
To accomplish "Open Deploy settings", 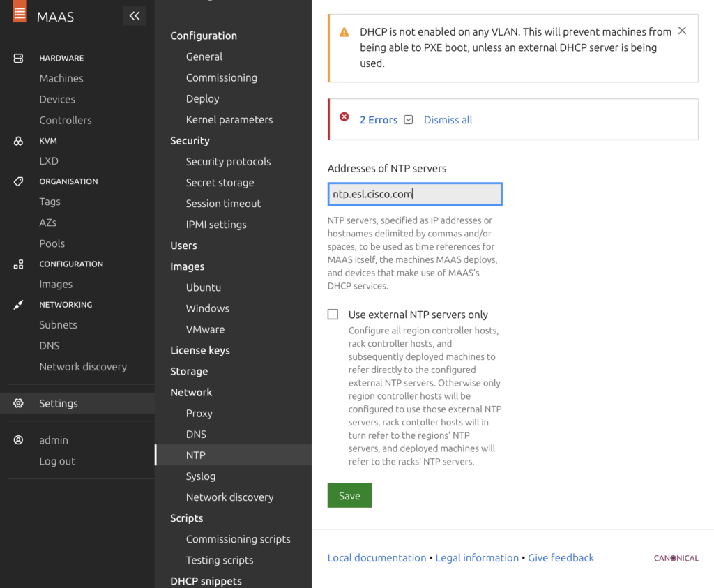I will [203, 99].
